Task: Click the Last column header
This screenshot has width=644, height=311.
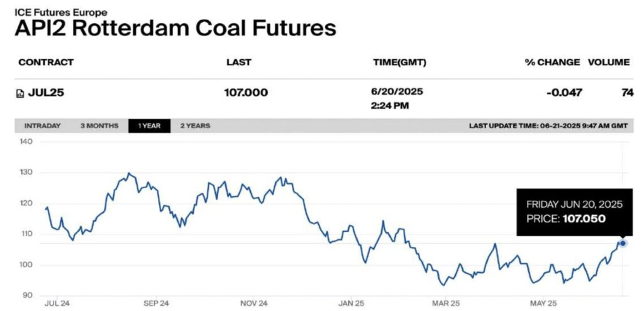Action: [238, 62]
